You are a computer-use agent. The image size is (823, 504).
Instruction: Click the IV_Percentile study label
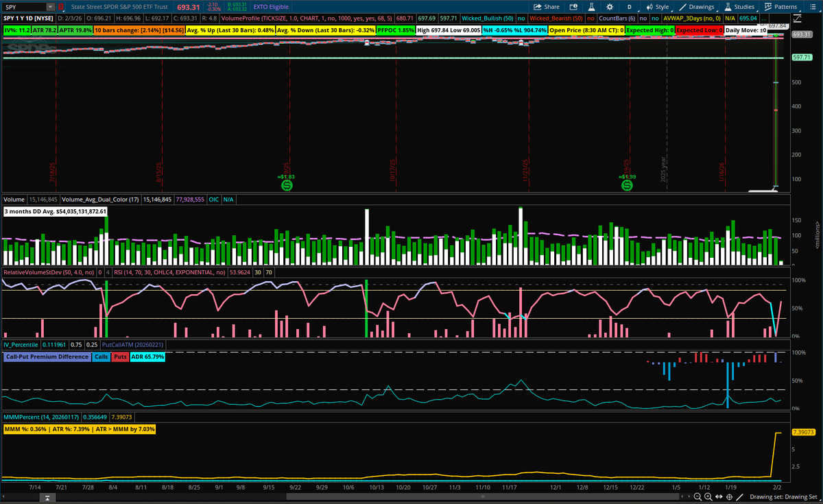(21, 345)
